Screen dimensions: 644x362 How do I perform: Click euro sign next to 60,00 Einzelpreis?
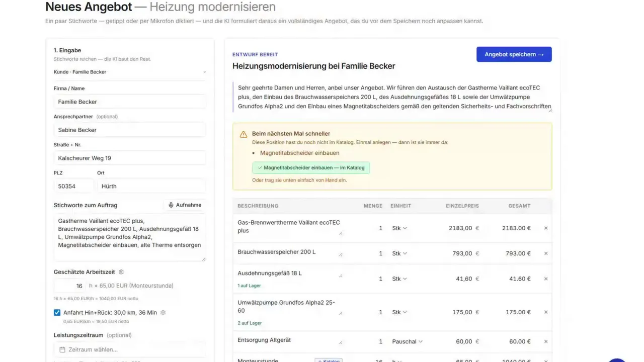pyautogui.click(x=477, y=341)
